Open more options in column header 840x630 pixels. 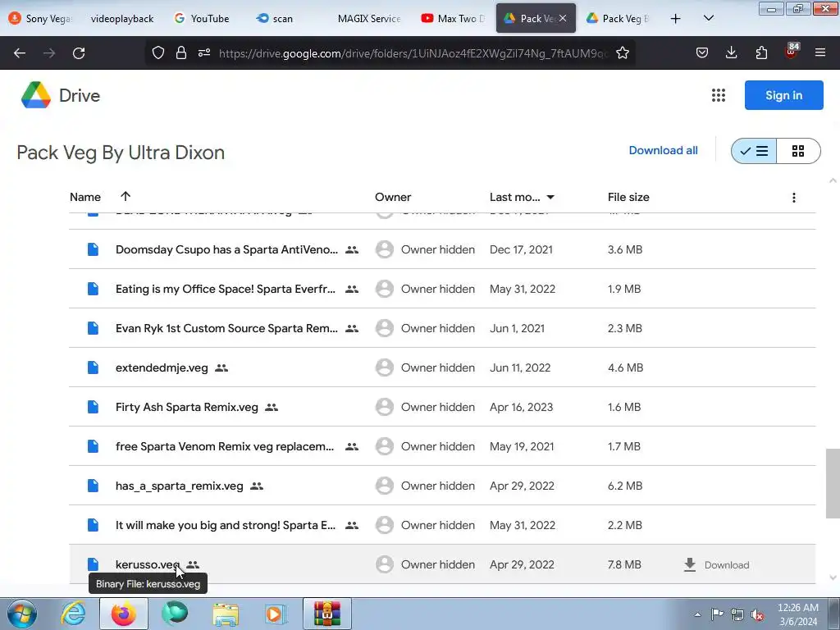793,198
